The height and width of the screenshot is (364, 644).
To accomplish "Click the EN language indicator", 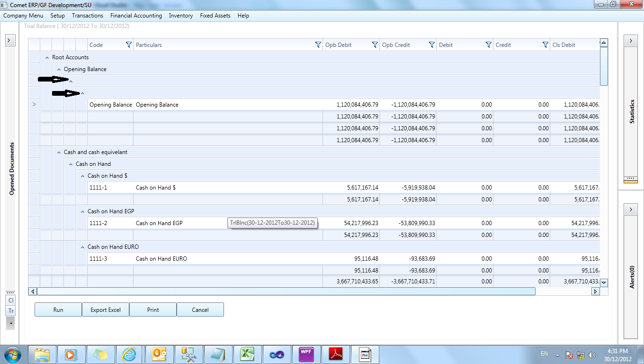I will tap(544, 354).
